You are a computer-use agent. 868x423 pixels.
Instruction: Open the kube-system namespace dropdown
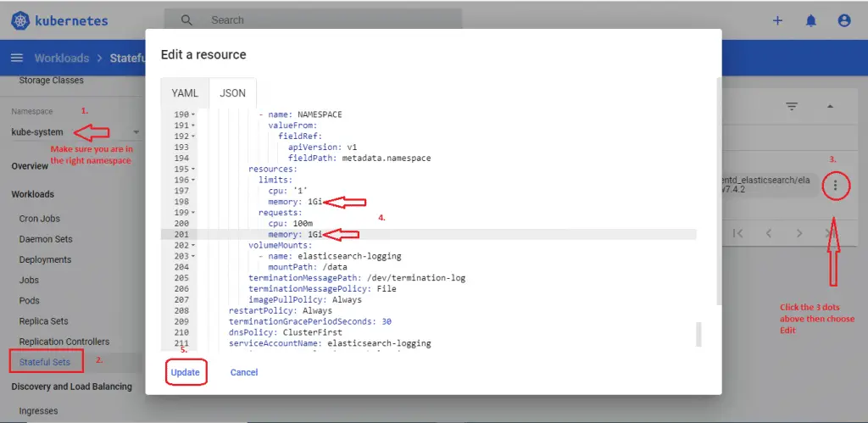click(x=75, y=132)
